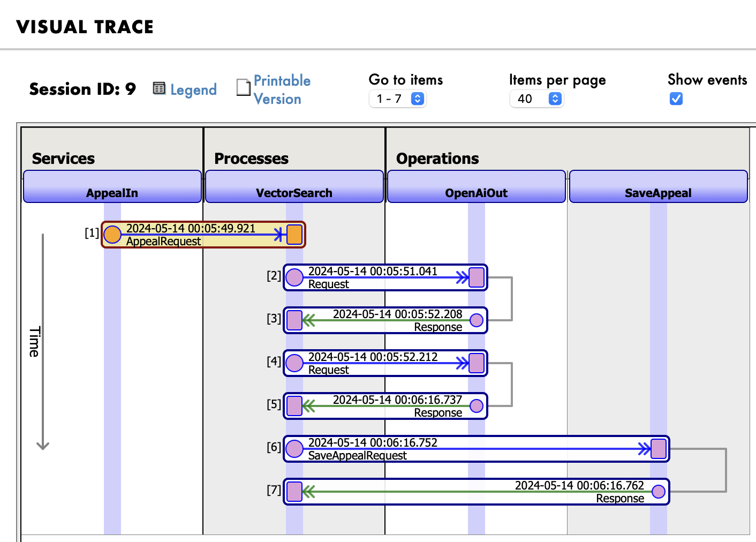
Task: Open the Printable Version link
Action: [282, 89]
